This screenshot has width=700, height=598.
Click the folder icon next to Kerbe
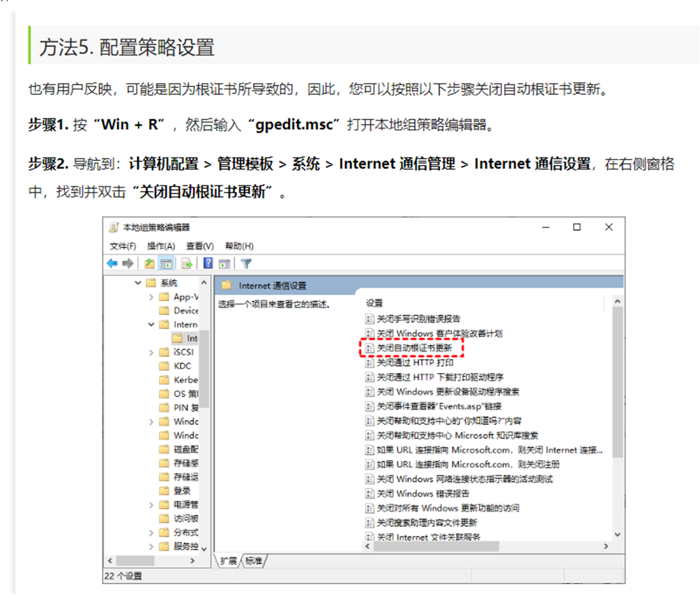pos(165,380)
